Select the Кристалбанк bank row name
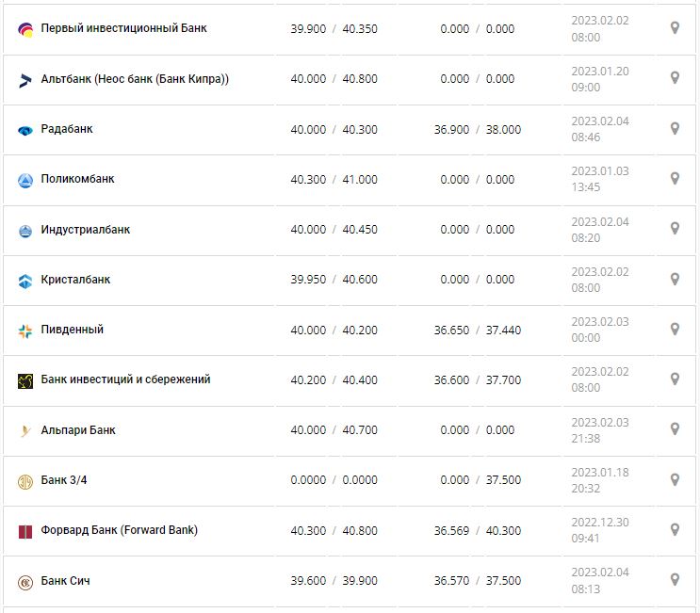The width and height of the screenshot is (700, 613). (75, 280)
